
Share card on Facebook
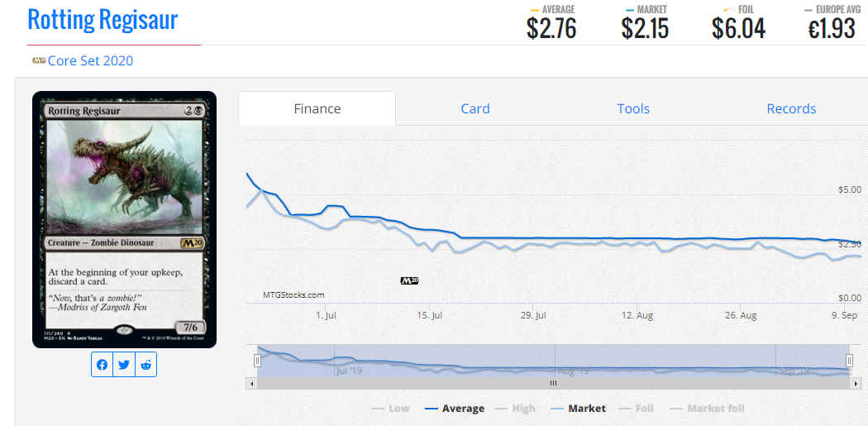coord(103,365)
